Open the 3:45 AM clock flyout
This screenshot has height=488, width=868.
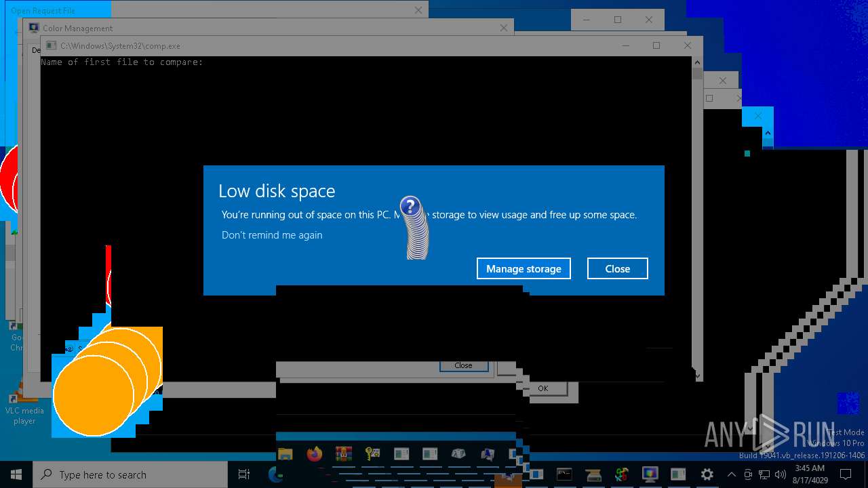tap(810, 474)
